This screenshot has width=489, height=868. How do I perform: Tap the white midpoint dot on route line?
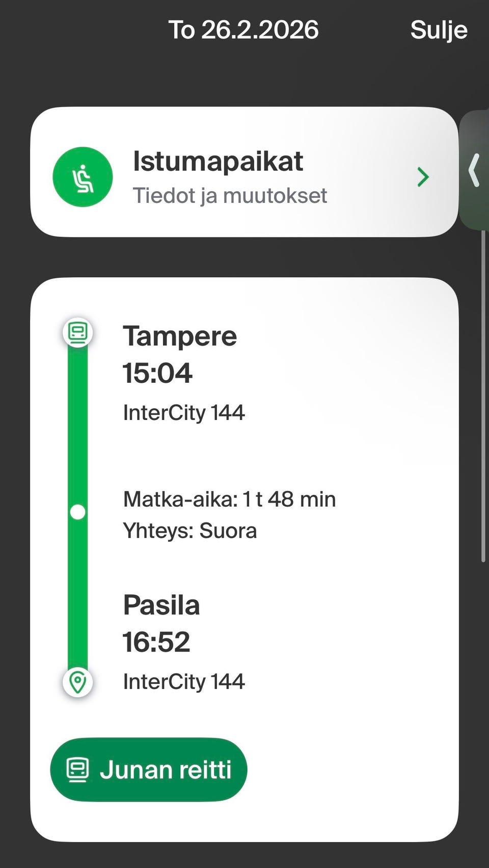pos(77,512)
